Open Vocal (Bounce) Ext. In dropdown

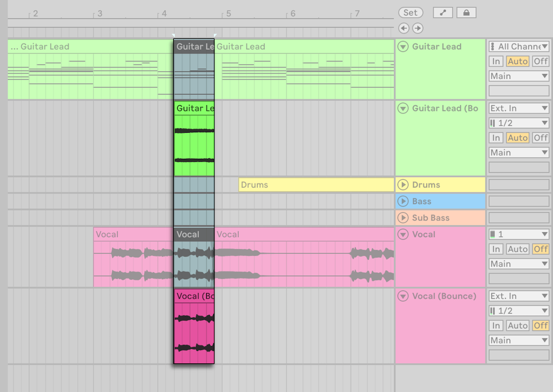[519, 296]
